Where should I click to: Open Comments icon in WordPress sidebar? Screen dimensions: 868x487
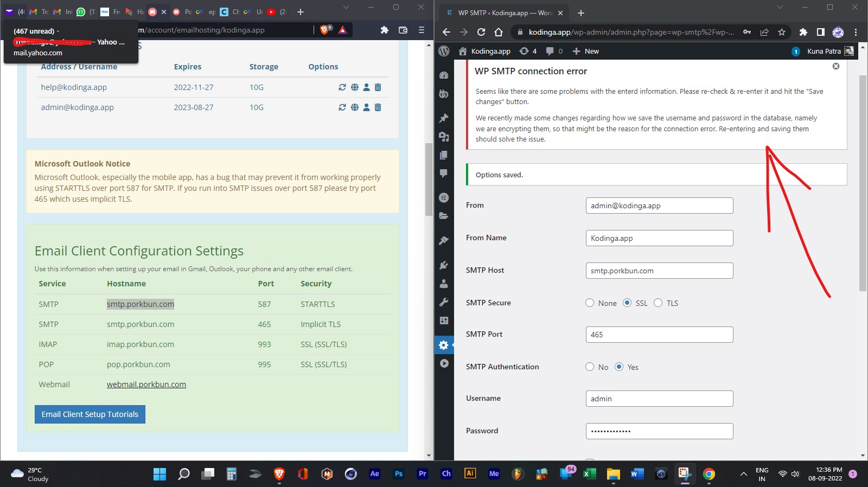coord(444,174)
